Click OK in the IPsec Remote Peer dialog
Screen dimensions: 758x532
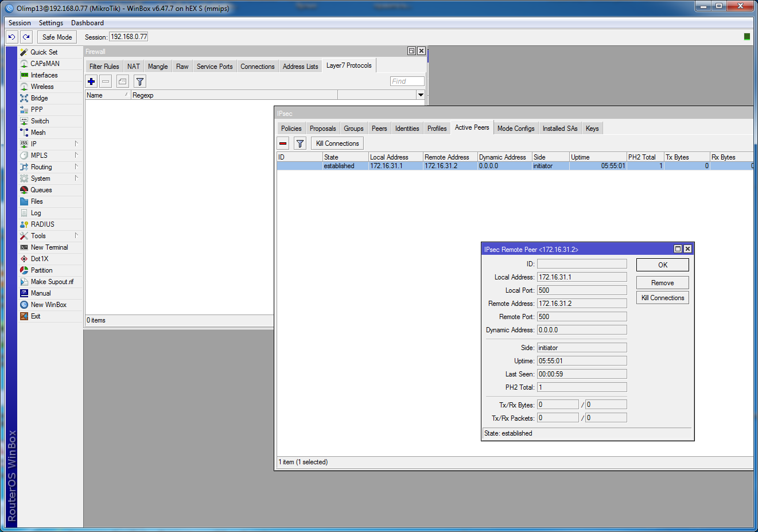(x=663, y=265)
